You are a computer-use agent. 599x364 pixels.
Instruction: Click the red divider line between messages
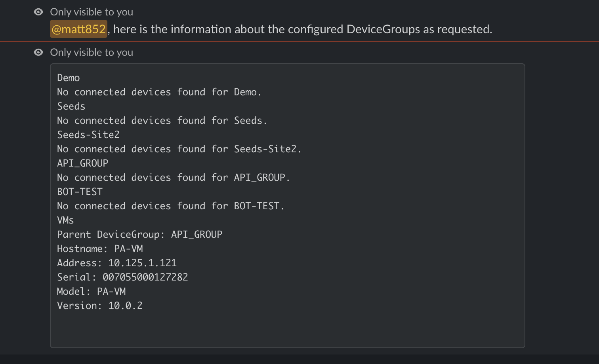coord(299,41)
